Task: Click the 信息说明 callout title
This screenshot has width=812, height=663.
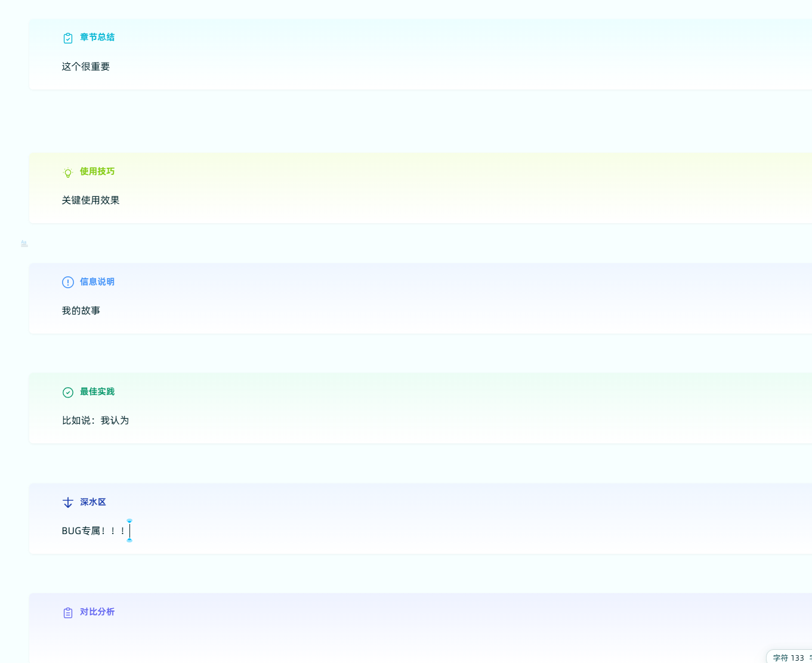Action: pos(97,282)
